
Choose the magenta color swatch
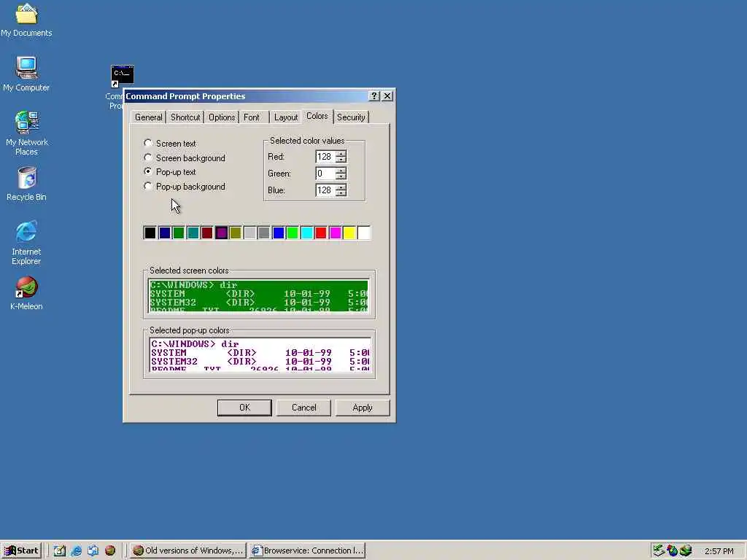click(x=335, y=233)
